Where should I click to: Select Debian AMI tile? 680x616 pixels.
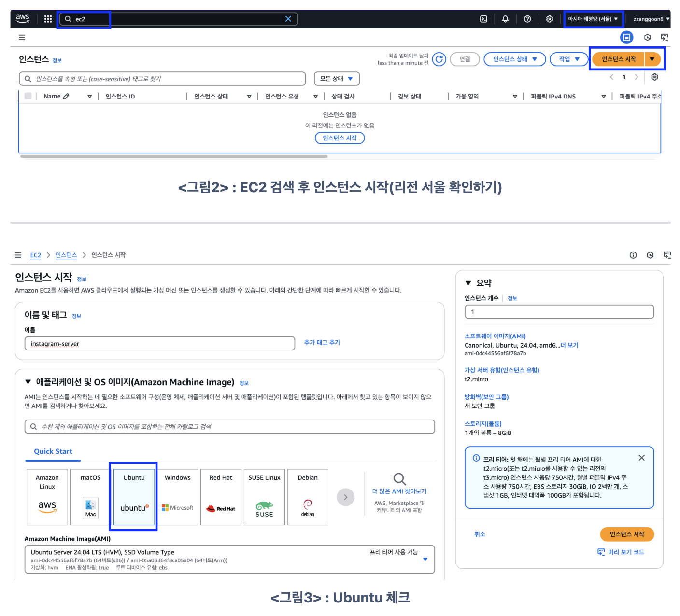[308, 497]
